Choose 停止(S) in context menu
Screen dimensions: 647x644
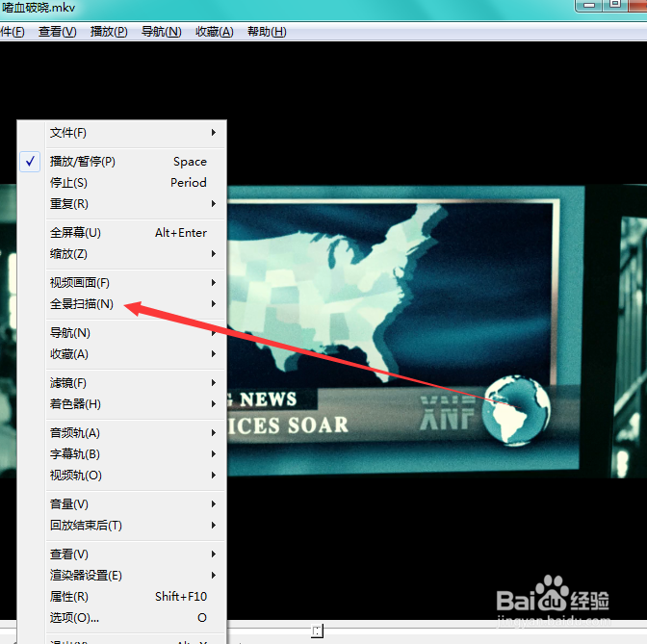tap(135, 182)
